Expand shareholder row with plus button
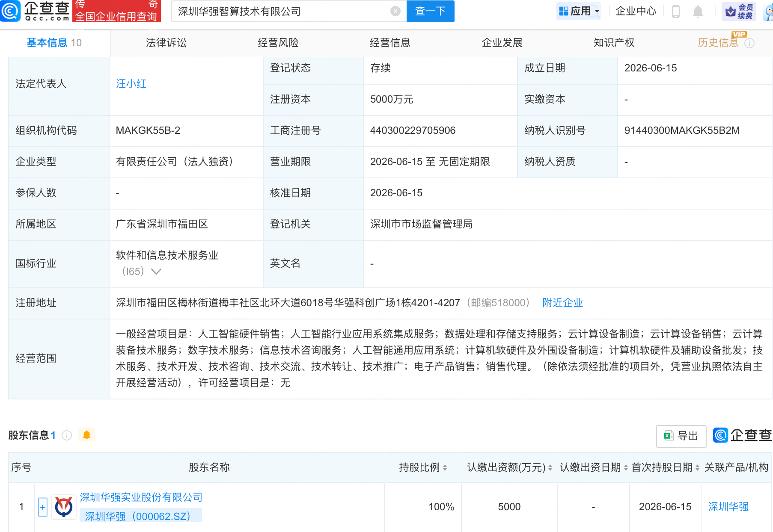The image size is (773, 532). tap(43, 507)
